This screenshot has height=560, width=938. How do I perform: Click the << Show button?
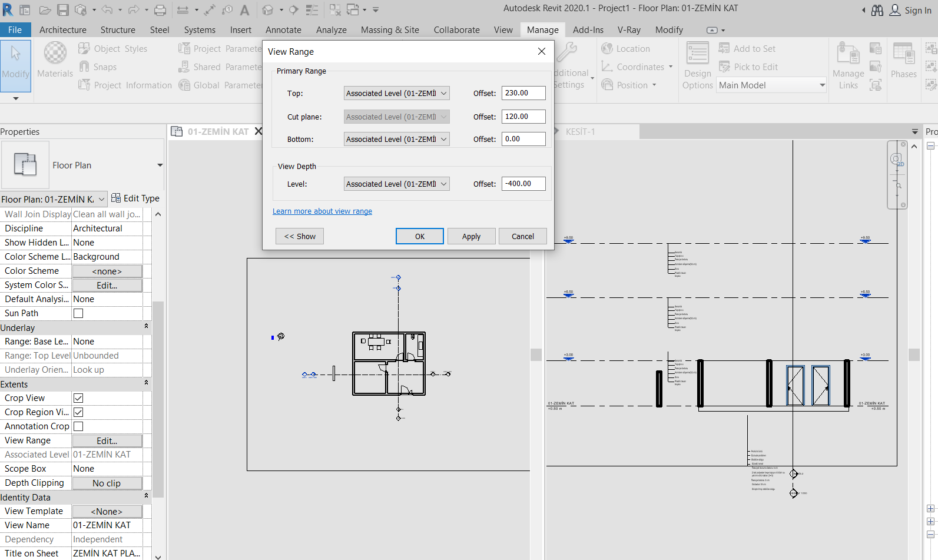300,236
